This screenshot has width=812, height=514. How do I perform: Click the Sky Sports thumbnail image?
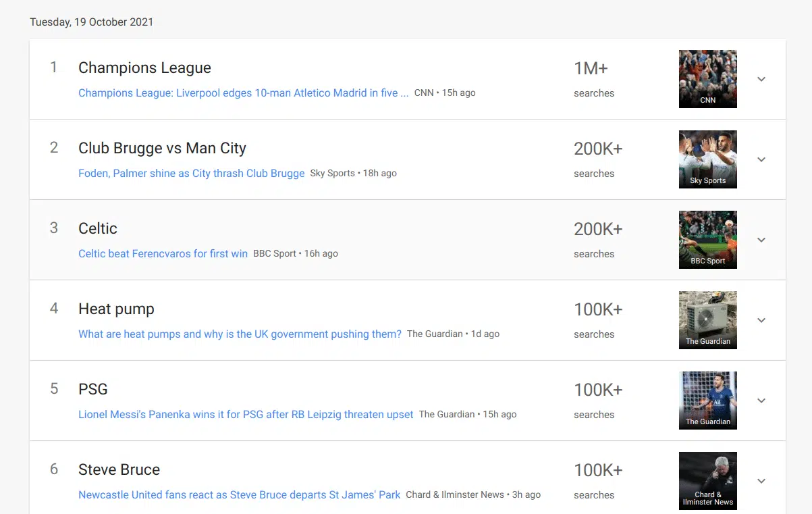[x=708, y=159]
